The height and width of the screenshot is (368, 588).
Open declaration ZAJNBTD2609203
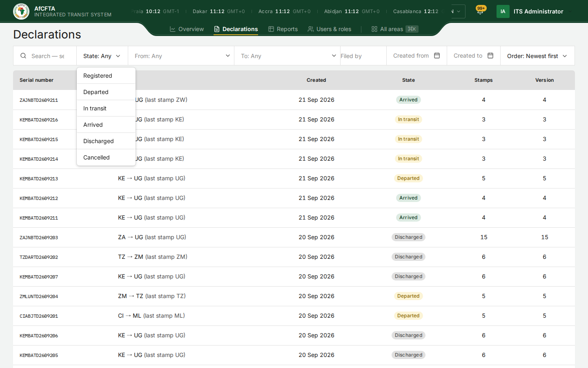(x=39, y=238)
